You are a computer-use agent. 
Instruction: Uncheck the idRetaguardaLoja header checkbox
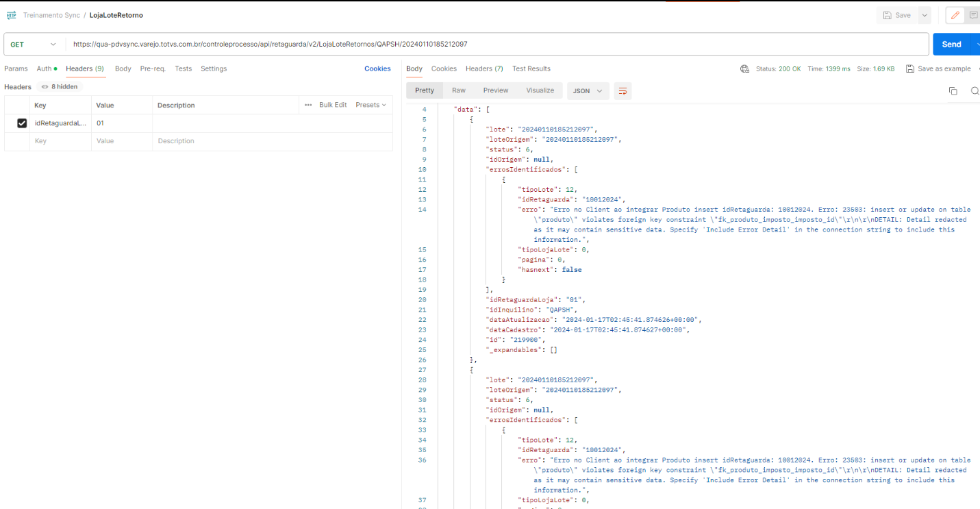pyautogui.click(x=22, y=123)
